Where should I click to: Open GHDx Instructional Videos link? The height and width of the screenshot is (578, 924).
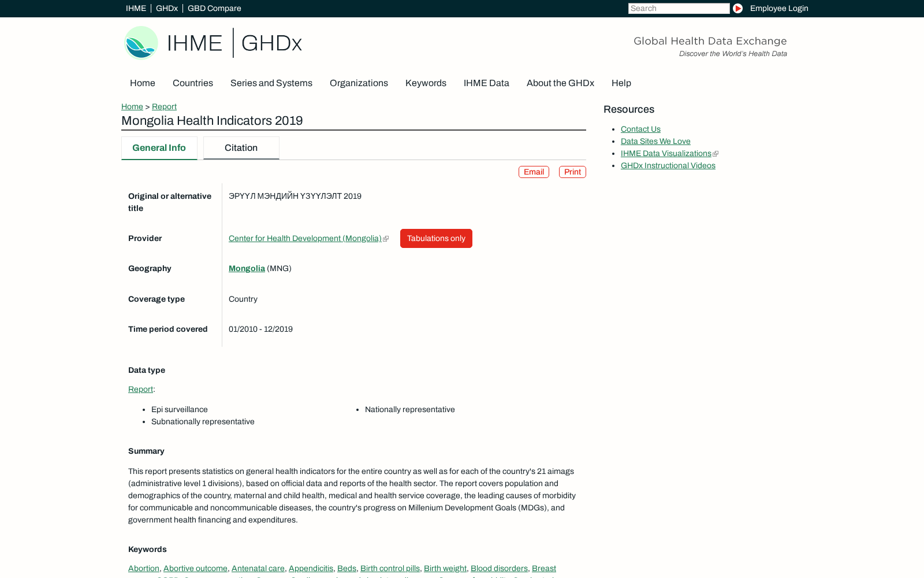point(668,165)
